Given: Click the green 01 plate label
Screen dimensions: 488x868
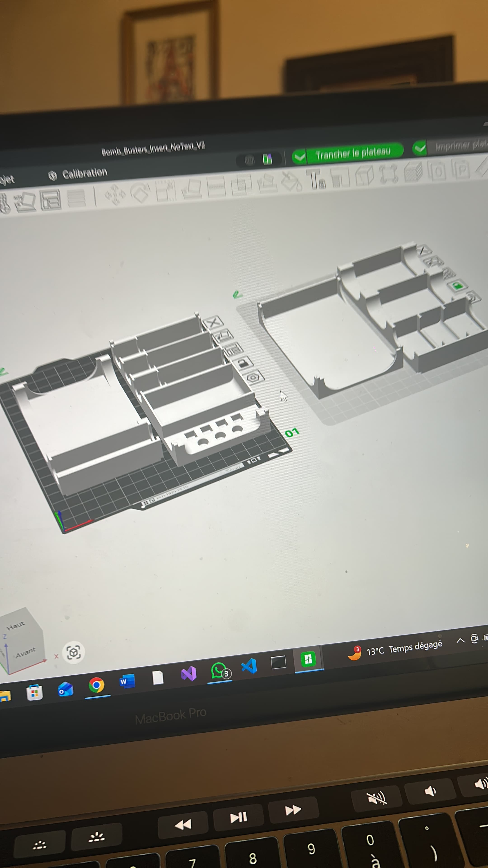Looking at the screenshot, I should [292, 432].
